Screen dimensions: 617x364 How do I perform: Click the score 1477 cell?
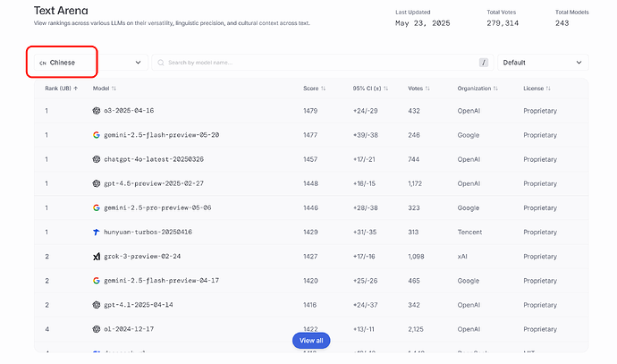[x=310, y=135]
